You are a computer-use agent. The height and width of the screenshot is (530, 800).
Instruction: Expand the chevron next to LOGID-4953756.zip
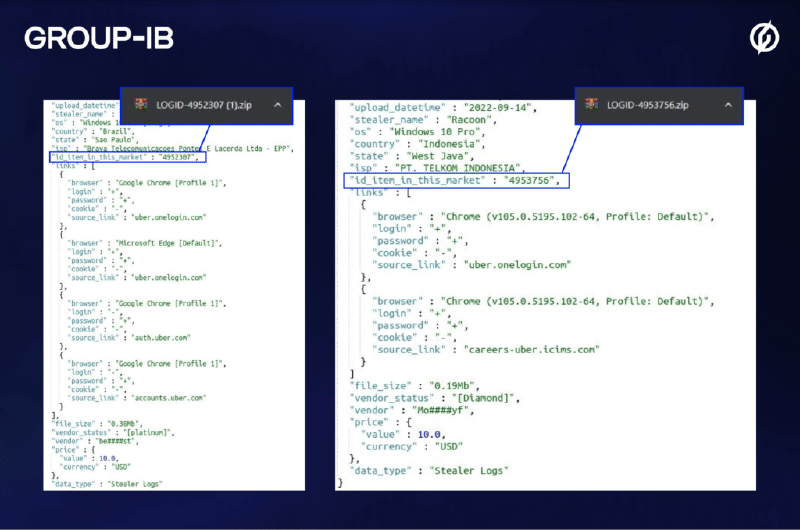(728, 104)
